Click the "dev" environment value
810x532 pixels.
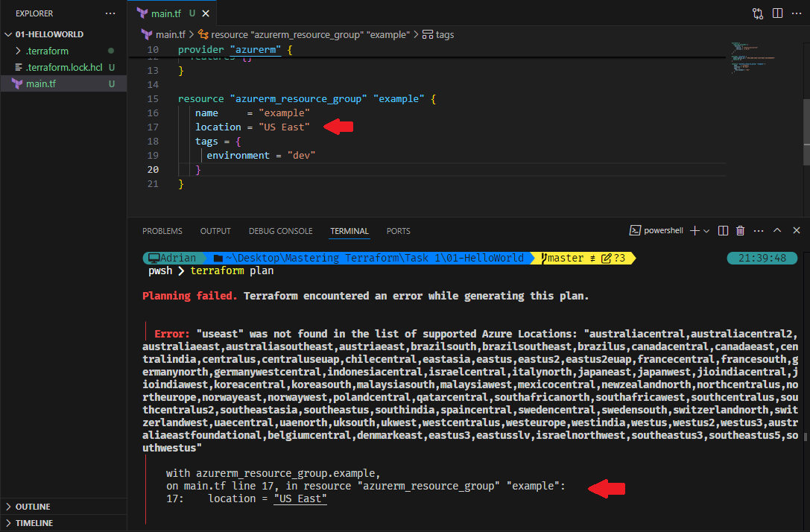[301, 156]
